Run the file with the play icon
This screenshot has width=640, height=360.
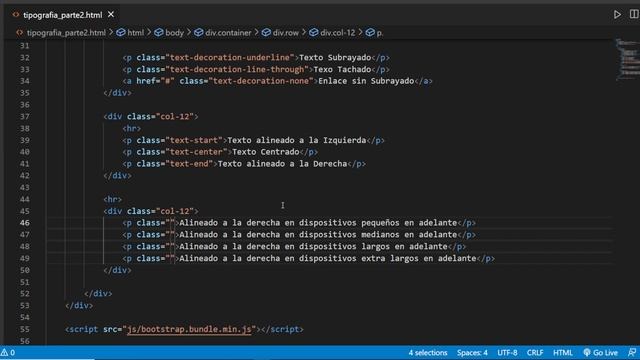[x=617, y=15]
